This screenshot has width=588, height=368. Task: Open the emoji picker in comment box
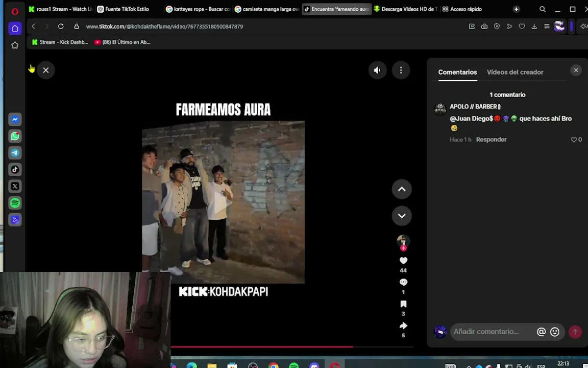555,332
